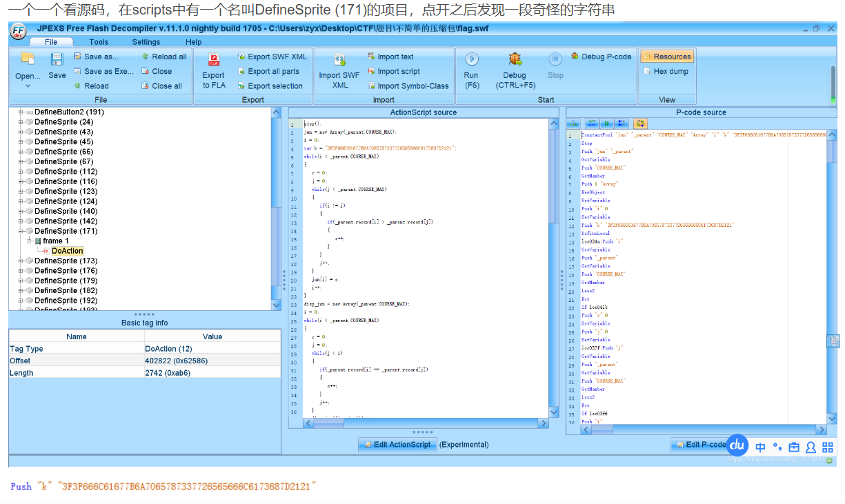This screenshot has width=845, height=504.
Task: Click Export SWF XML
Action: [x=272, y=57]
